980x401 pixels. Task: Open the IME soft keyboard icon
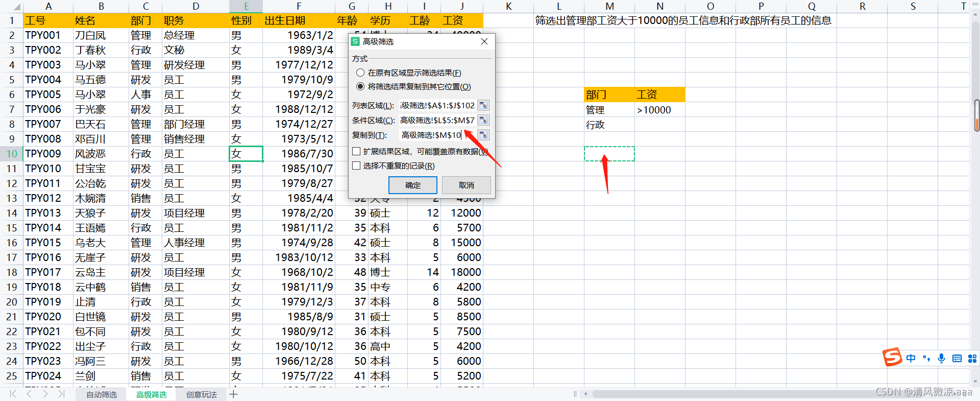(957, 359)
